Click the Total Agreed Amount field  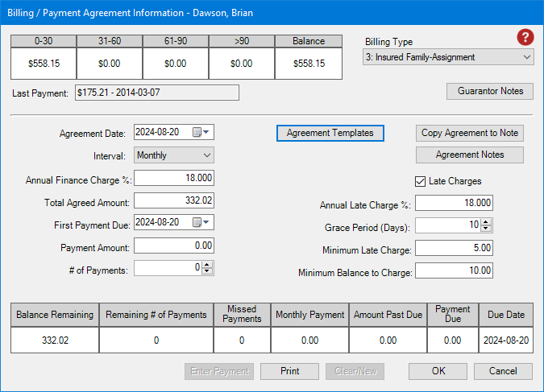pos(174,201)
